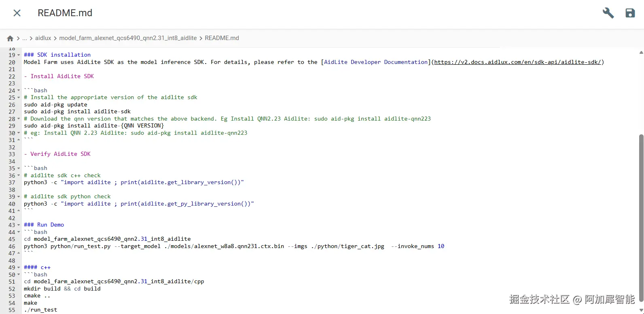Click line number 33 in gutter
644x314 pixels.
point(12,154)
